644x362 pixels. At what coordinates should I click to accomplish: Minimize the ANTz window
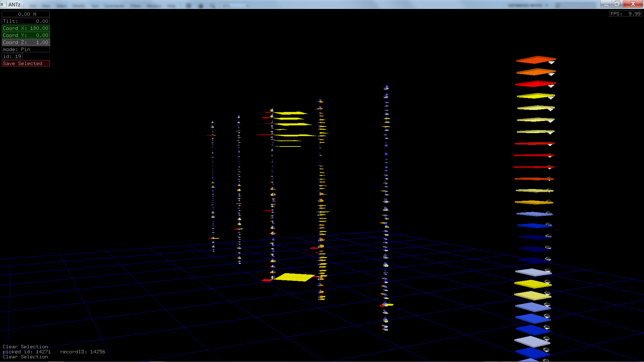[606, 4]
